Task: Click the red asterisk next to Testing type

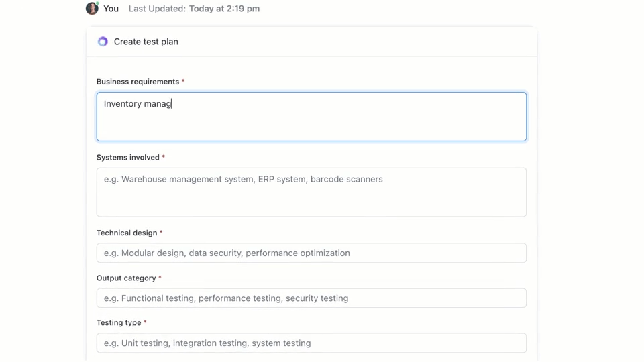Action: click(x=145, y=323)
